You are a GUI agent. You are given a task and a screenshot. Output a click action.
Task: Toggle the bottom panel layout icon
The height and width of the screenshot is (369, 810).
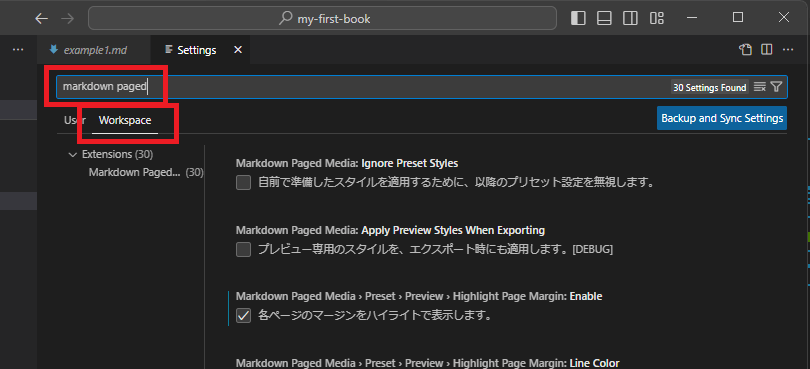604,19
